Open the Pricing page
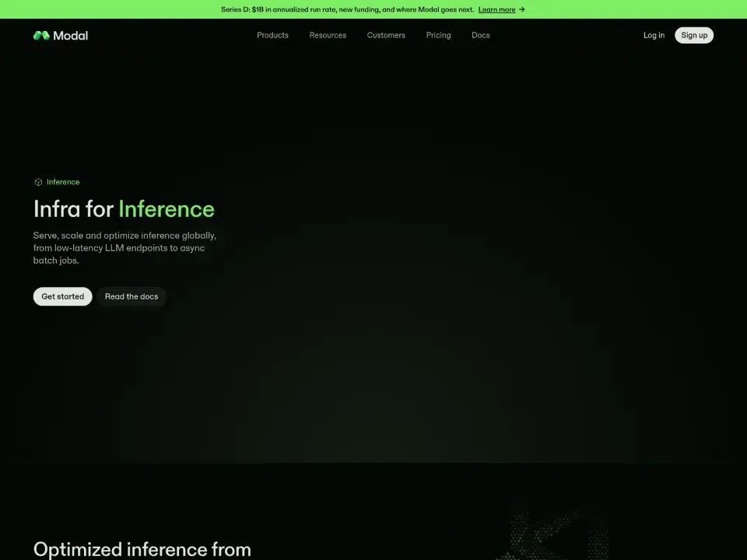This screenshot has width=747, height=560. [438, 35]
